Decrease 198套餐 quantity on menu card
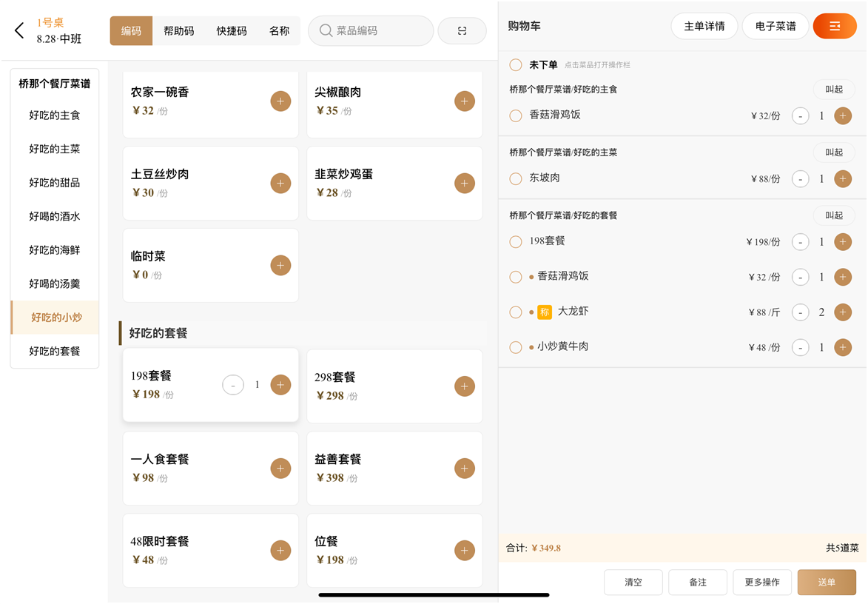 tap(233, 385)
